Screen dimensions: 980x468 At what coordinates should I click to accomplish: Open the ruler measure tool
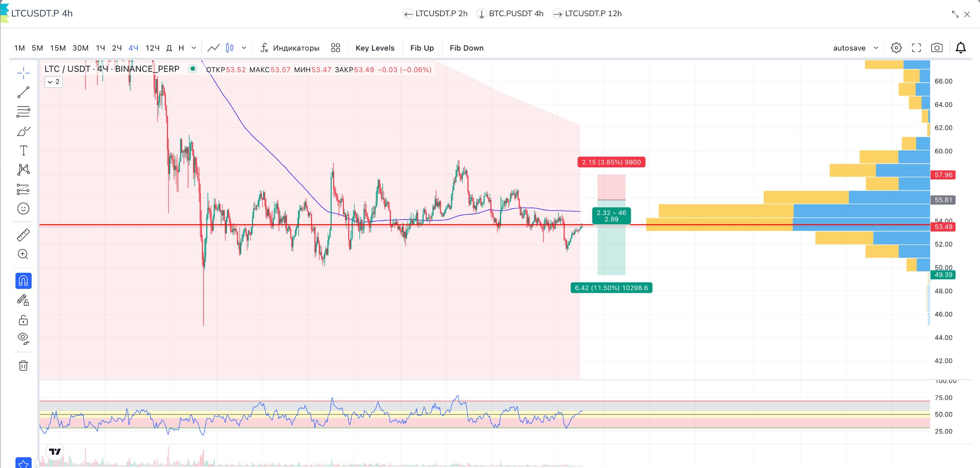(23, 235)
